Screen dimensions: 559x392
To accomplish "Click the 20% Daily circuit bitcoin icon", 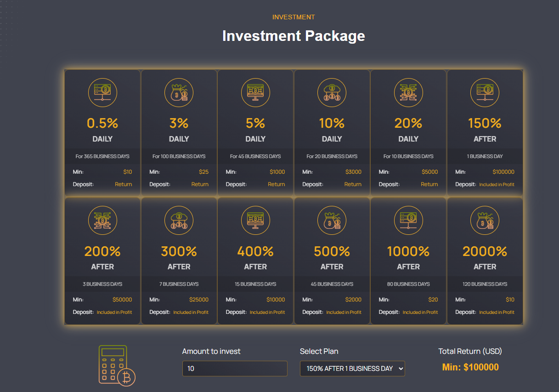I will coord(408,92).
